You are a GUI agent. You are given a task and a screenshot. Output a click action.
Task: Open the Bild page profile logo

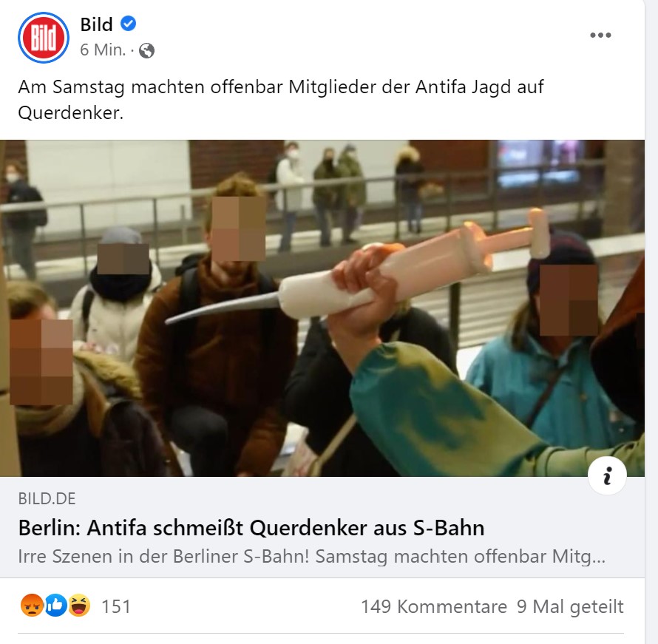[43, 38]
